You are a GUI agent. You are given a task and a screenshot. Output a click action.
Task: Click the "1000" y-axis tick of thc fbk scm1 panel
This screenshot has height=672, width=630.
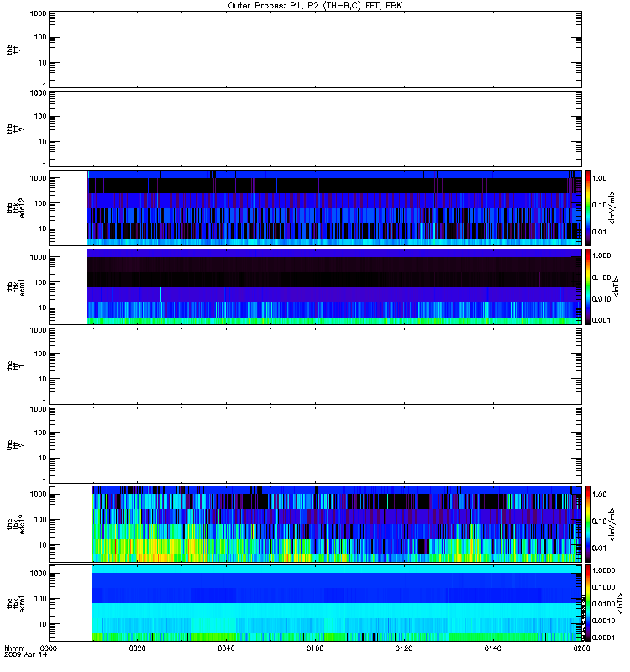coord(38,574)
